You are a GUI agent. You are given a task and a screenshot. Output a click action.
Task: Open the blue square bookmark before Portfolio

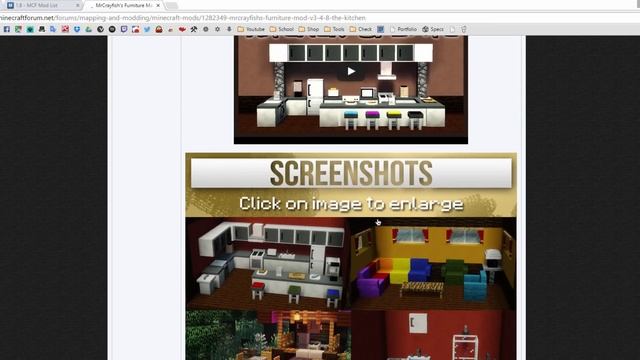[x=380, y=29]
